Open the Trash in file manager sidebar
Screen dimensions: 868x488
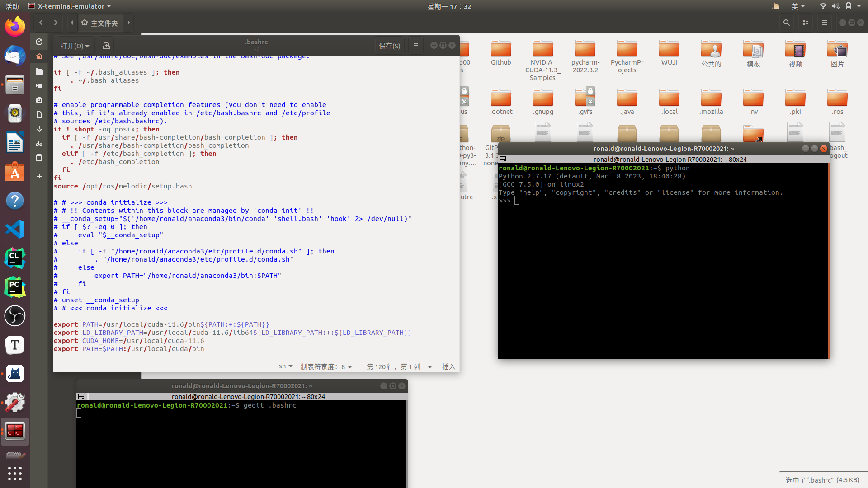click(39, 158)
